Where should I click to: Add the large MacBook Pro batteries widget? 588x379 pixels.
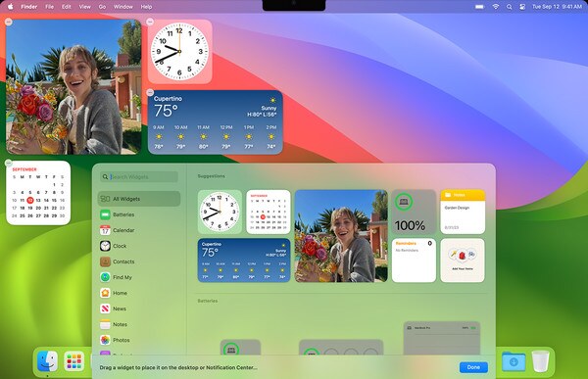pos(442,338)
